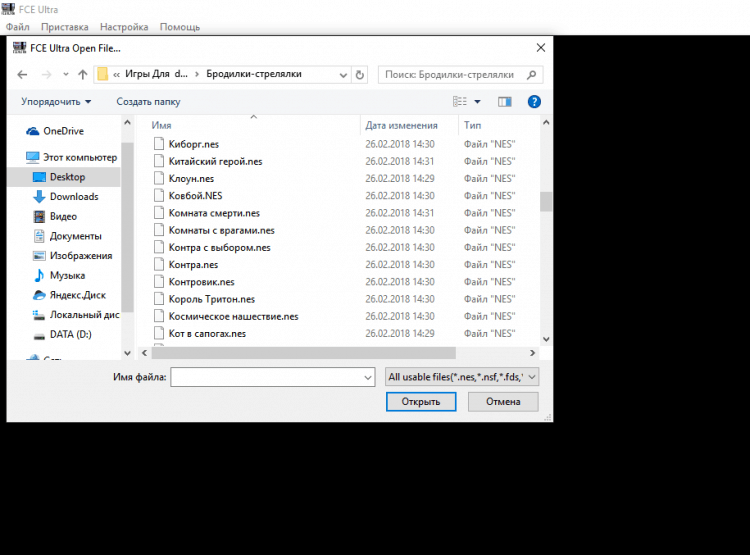
Task: Click the back navigation arrow
Action: pyautogui.click(x=22, y=74)
